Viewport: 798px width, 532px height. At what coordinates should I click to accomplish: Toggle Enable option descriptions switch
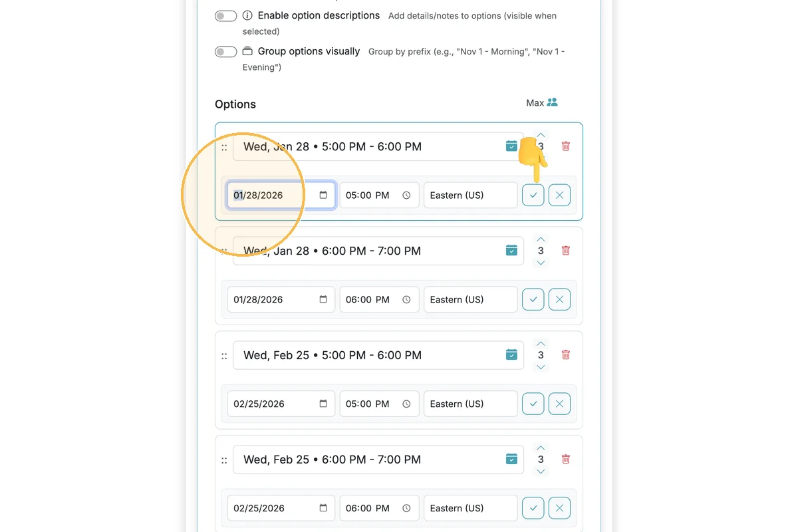226,16
